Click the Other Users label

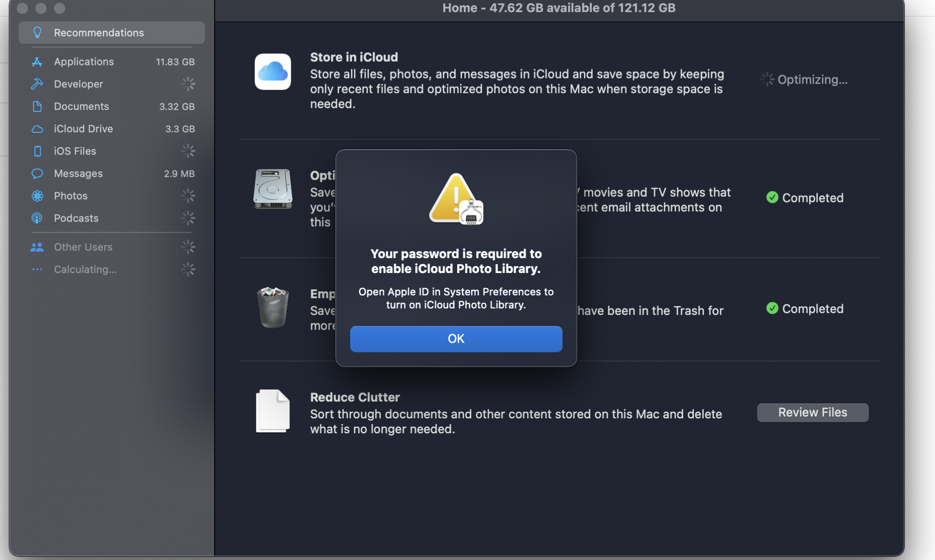[x=83, y=247]
